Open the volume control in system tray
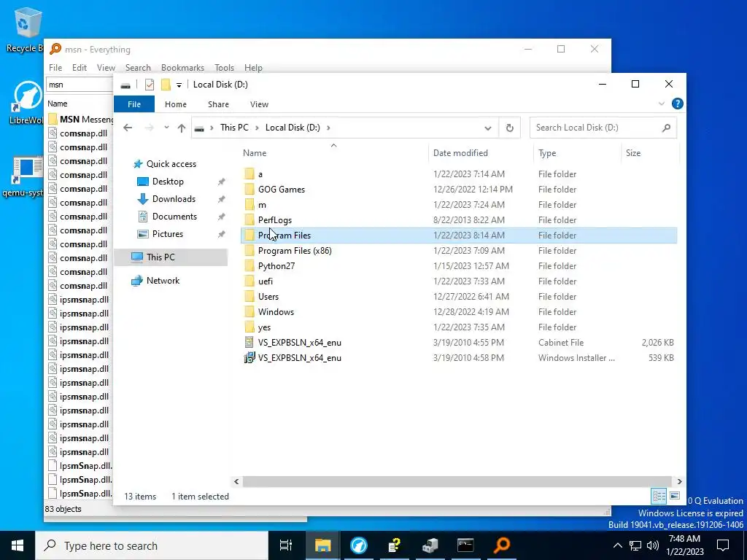The width and height of the screenshot is (747, 560). [x=653, y=545]
